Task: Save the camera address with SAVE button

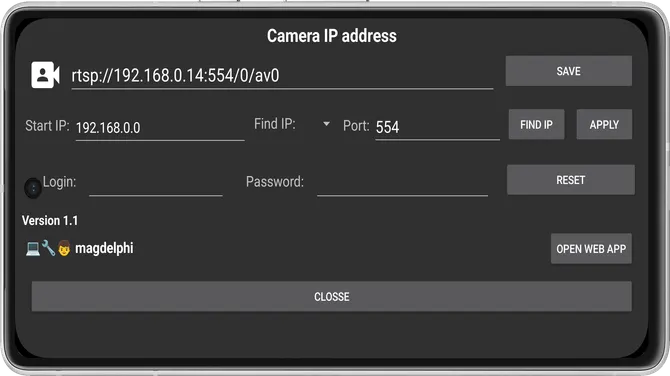Action: tap(568, 71)
